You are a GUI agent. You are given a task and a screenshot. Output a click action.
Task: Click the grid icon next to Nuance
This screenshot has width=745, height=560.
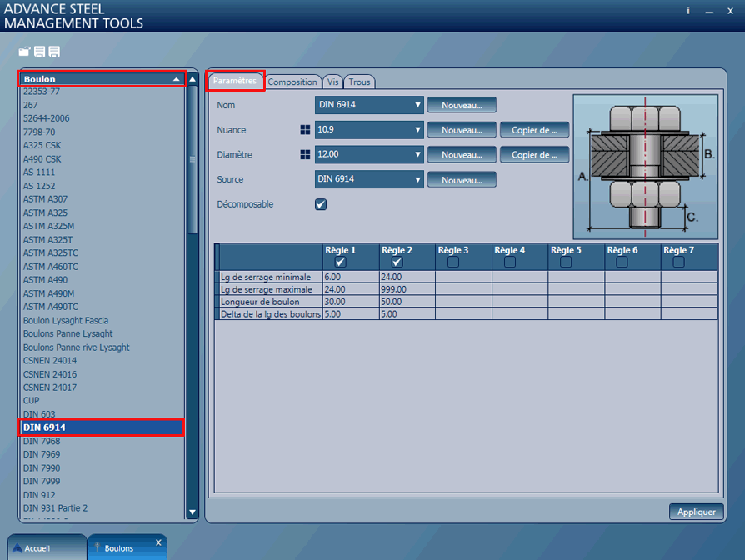pos(305,130)
